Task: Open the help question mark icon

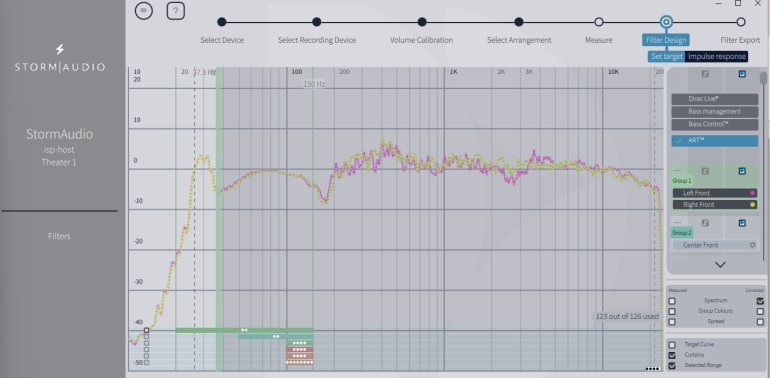Action: pos(176,11)
